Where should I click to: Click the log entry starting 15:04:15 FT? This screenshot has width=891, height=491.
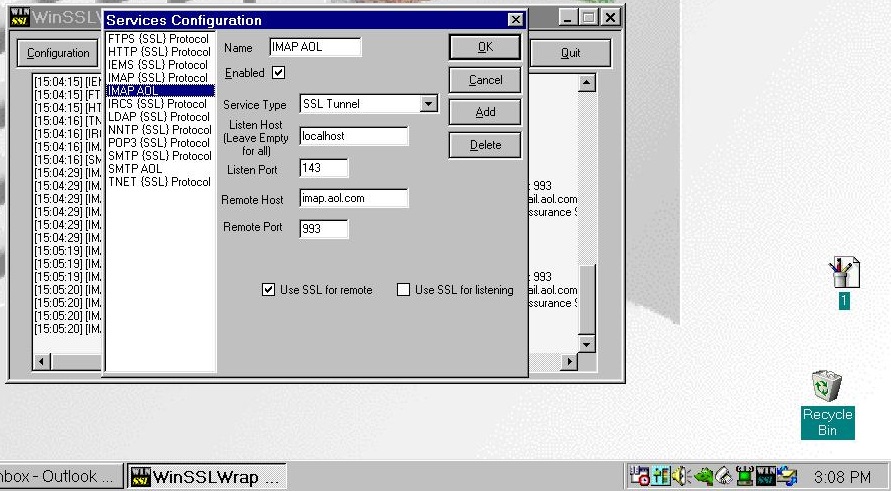pos(67,95)
